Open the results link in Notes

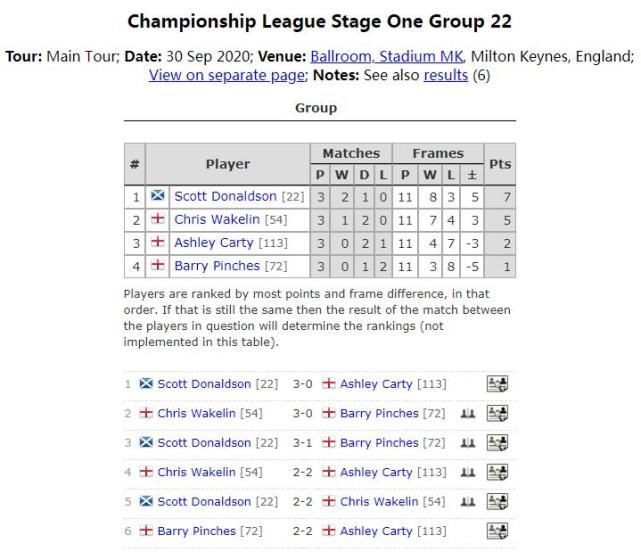click(x=446, y=75)
